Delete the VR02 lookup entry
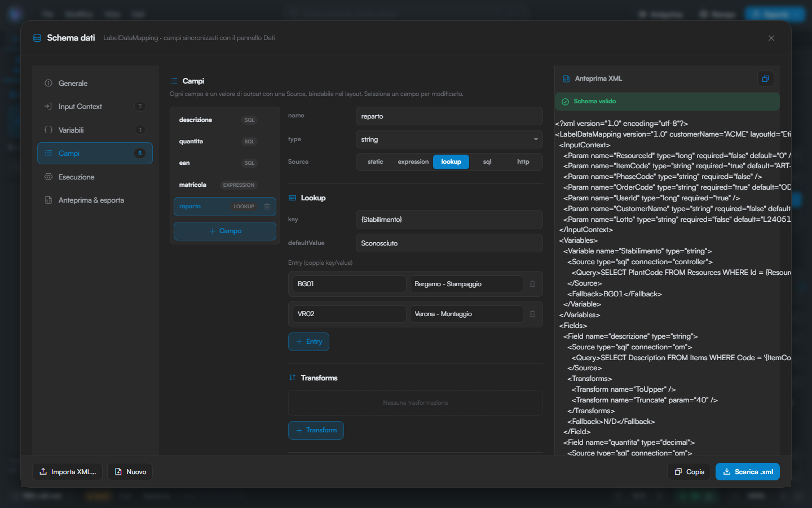 pos(532,314)
